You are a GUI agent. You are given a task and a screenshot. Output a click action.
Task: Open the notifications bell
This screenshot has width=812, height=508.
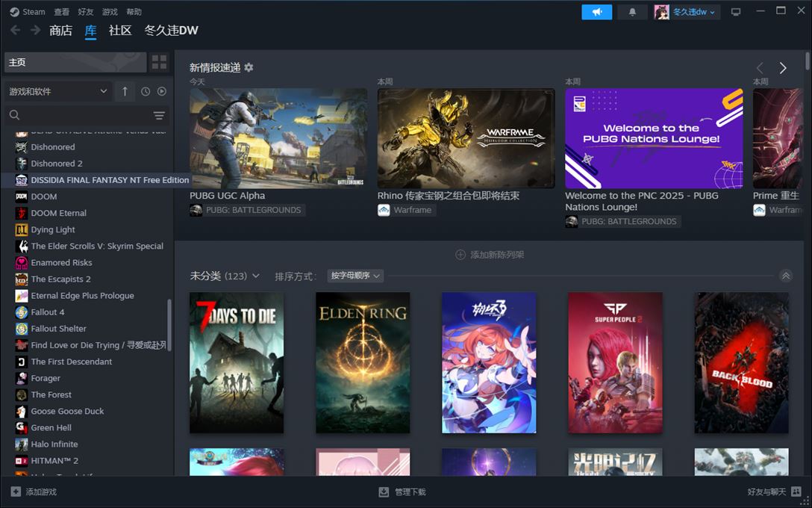[632, 12]
